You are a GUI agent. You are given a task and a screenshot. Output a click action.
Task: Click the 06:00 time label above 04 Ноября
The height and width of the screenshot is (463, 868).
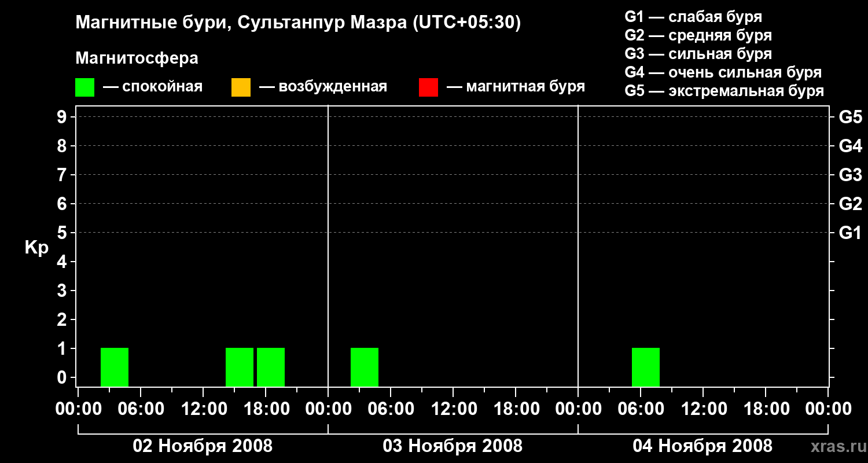(x=641, y=409)
